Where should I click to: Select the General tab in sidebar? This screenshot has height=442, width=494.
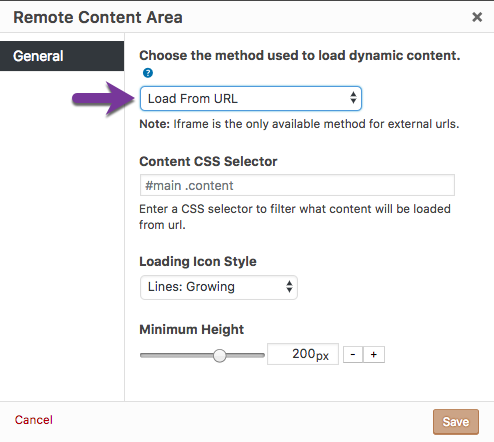(62, 56)
